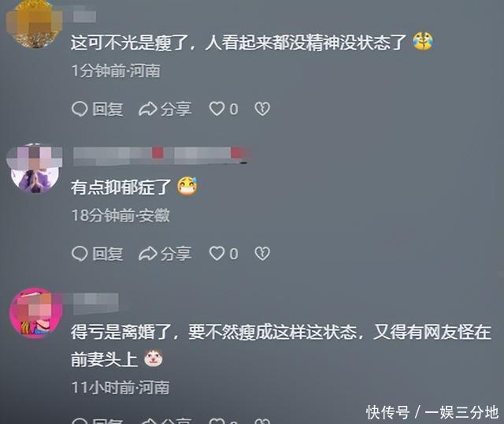Screen dimensions: 504x424
Task: Like the first comment from 河南
Action: 224,109
